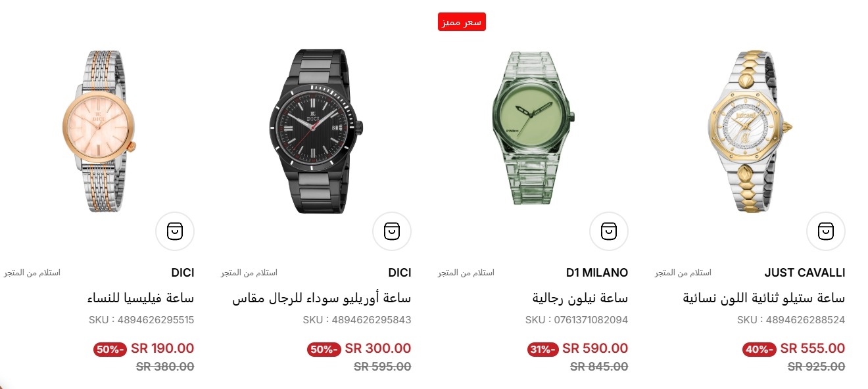Click DICI brand above the Aurelio watch

(x=400, y=273)
